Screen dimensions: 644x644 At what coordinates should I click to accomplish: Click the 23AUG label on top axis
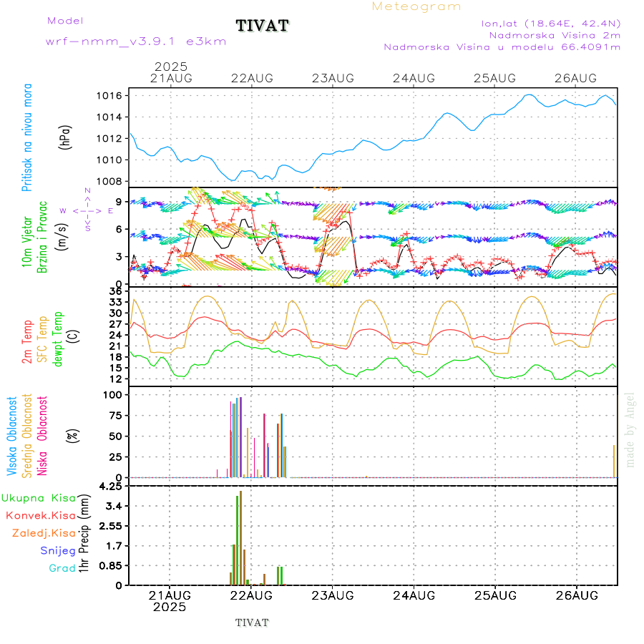pyautogui.click(x=333, y=78)
